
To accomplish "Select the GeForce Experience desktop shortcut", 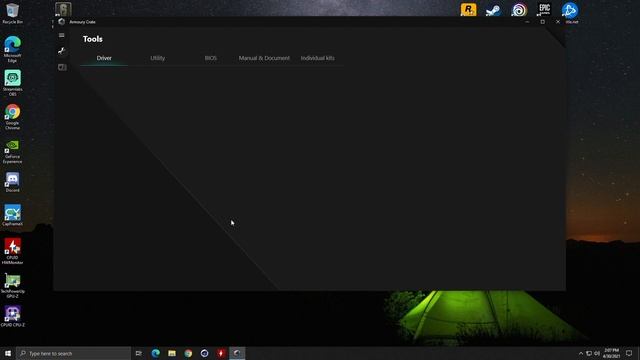I will (13, 151).
